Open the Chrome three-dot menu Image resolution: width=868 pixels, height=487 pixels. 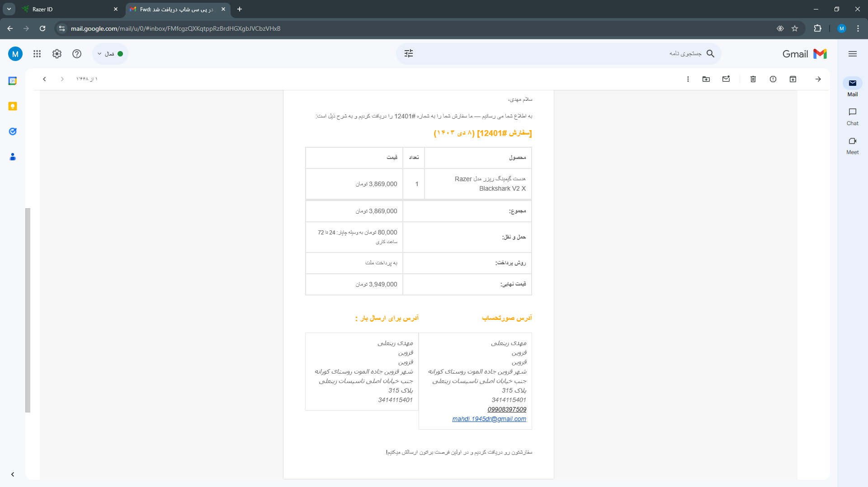pos(858,28)
